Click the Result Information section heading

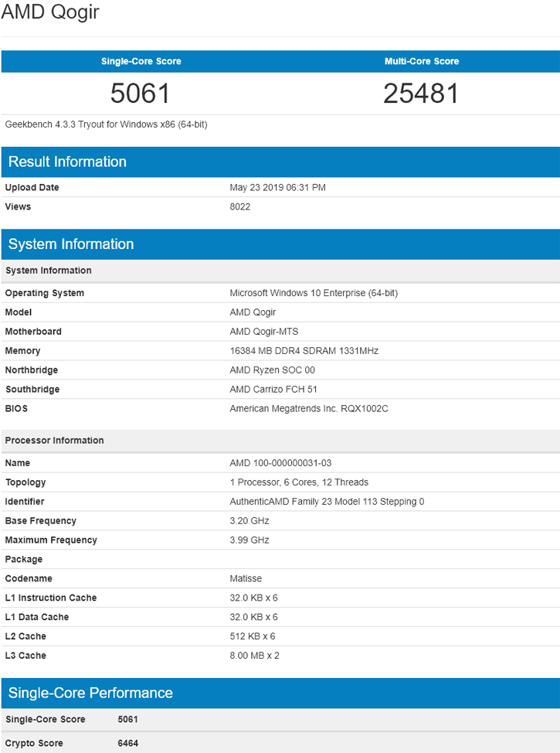67,162
